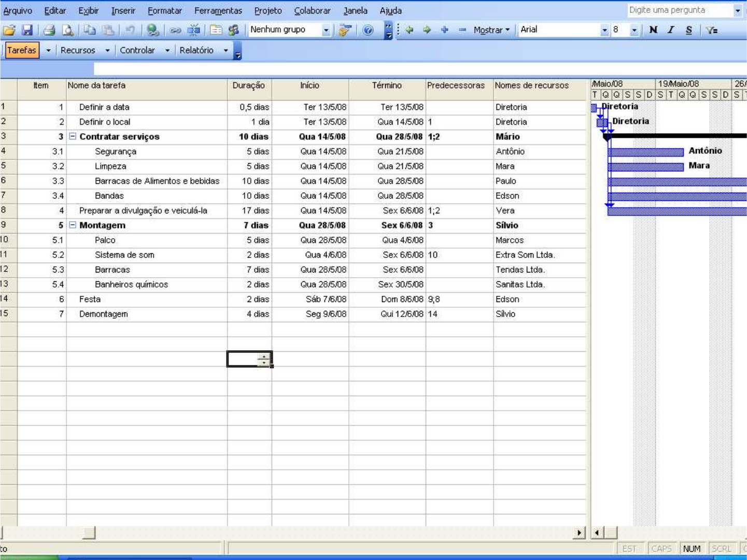Viewport: 747px width, 560px height.
Task: Open the Arial font name dropdown
Action: 604,30
